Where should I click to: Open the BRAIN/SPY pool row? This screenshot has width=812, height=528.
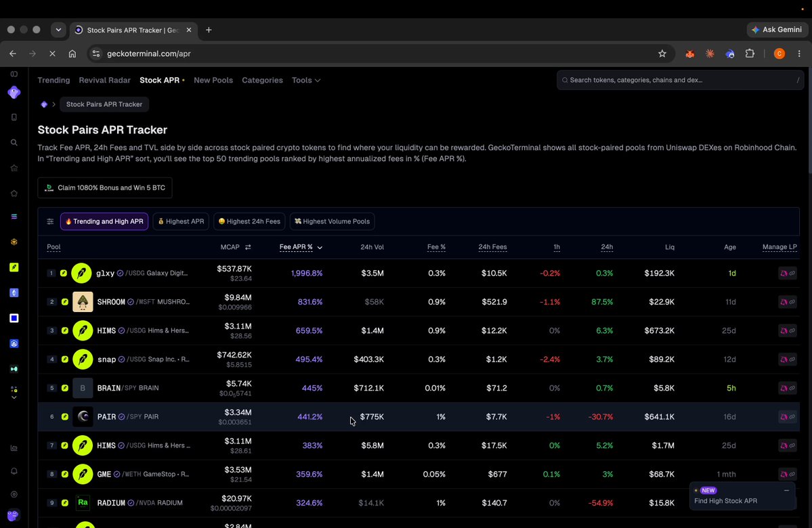(419, 389)
